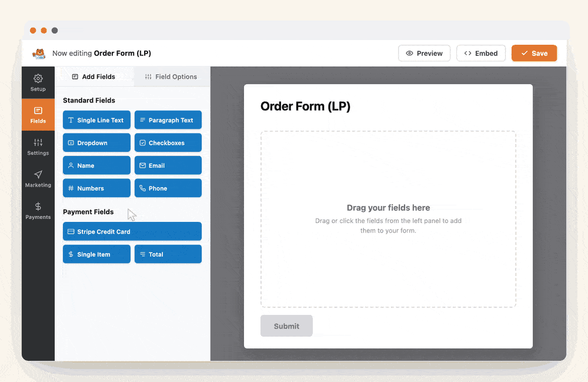588x382 pixels.
Task: Add a Single Line Text field
Action: [96, 120]
